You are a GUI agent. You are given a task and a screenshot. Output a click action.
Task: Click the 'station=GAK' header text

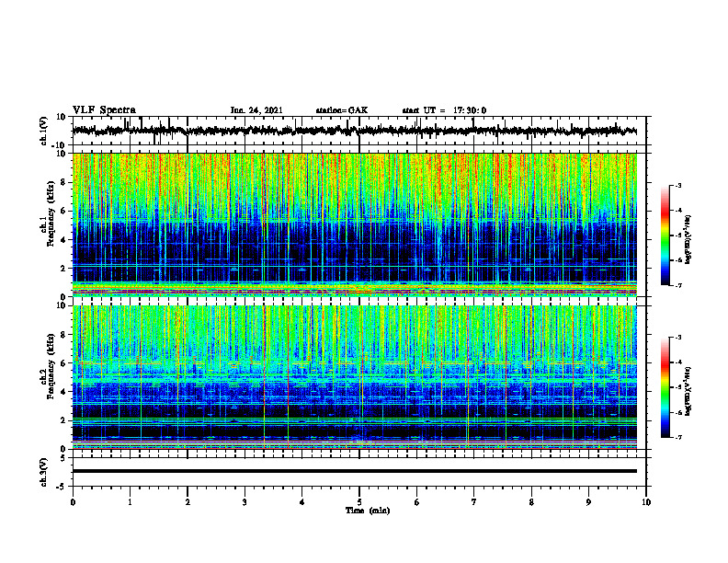pyautogui.click(x=342, y=110)
